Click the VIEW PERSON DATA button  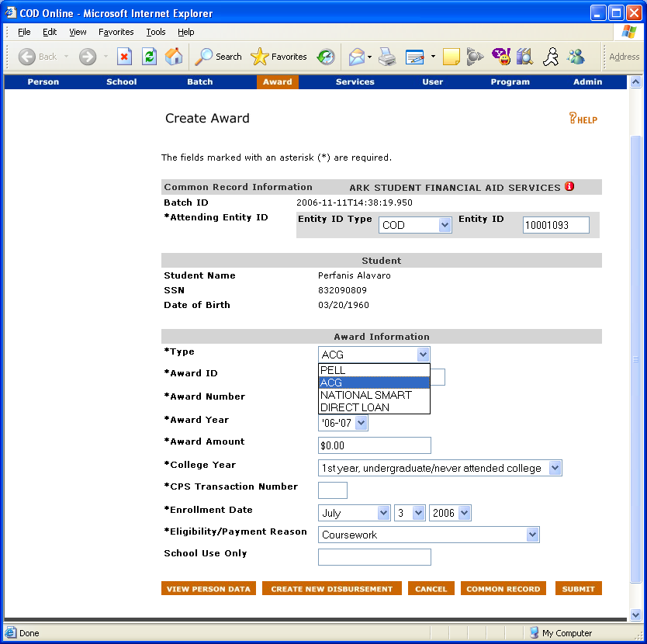click(x=209, y=588)
